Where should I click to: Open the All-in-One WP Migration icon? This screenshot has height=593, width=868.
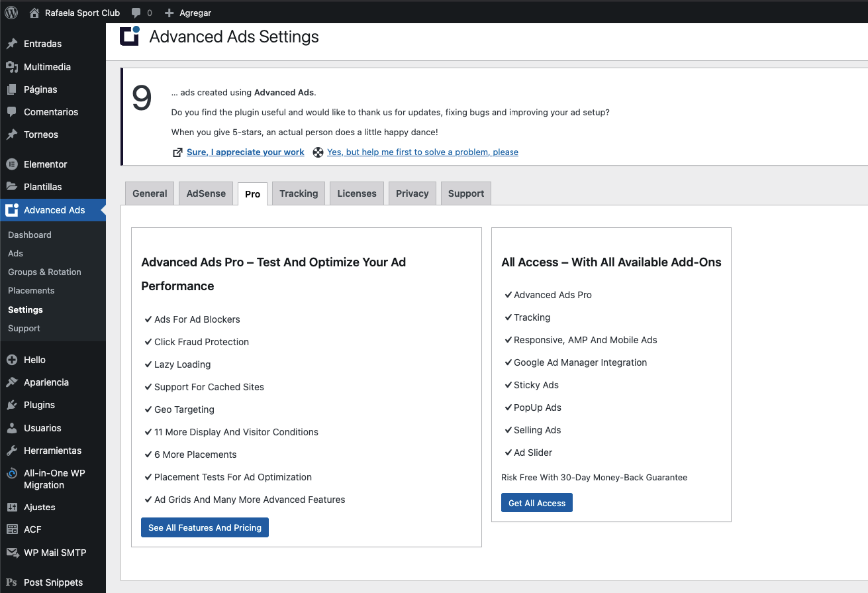[x=11, y=473]
